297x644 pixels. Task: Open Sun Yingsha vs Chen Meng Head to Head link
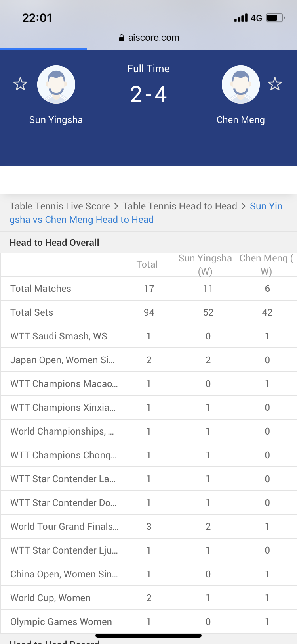(146, 213)
